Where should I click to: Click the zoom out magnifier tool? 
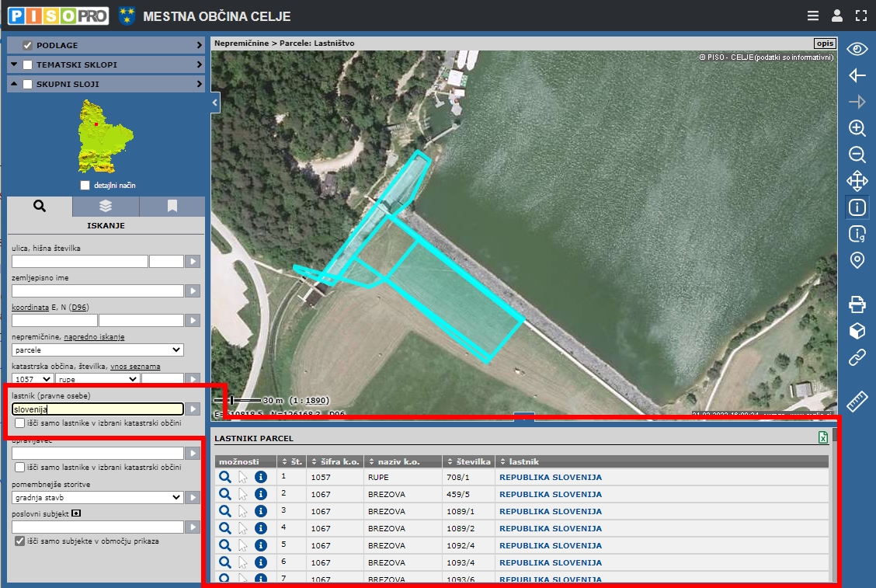click(x=857, y=155)
